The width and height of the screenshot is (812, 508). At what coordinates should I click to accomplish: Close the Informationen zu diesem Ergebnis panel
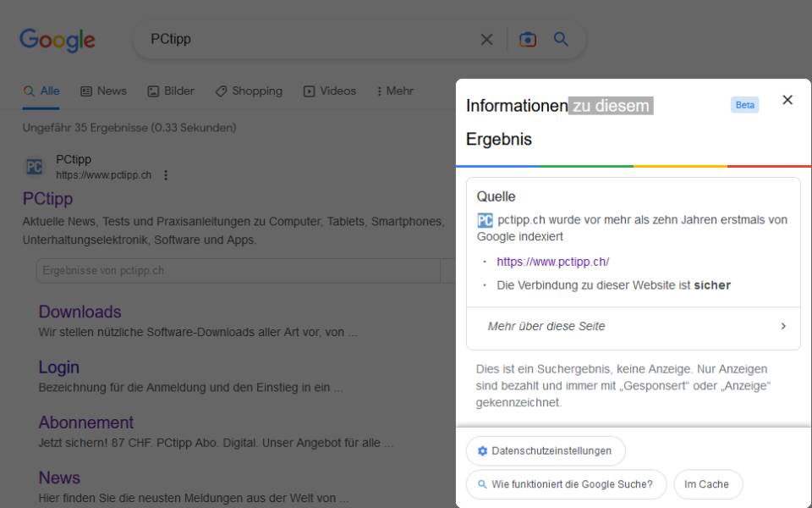click(787, 99)
